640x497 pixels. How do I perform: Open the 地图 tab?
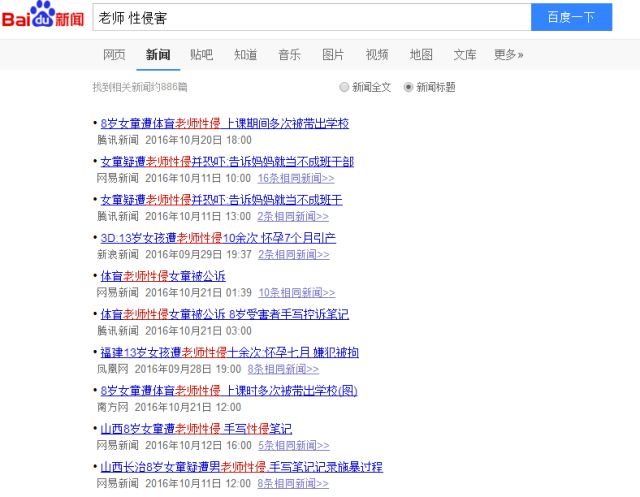coord(421,55)
